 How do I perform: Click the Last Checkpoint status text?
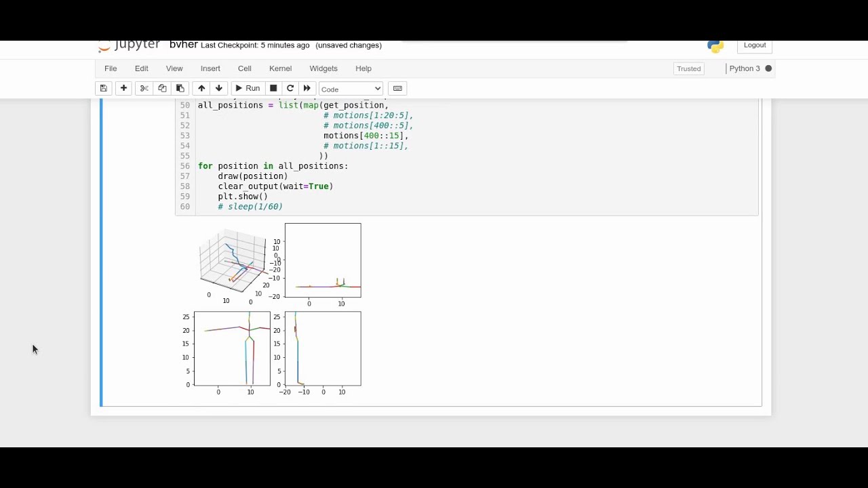click(x=255, y=45)
